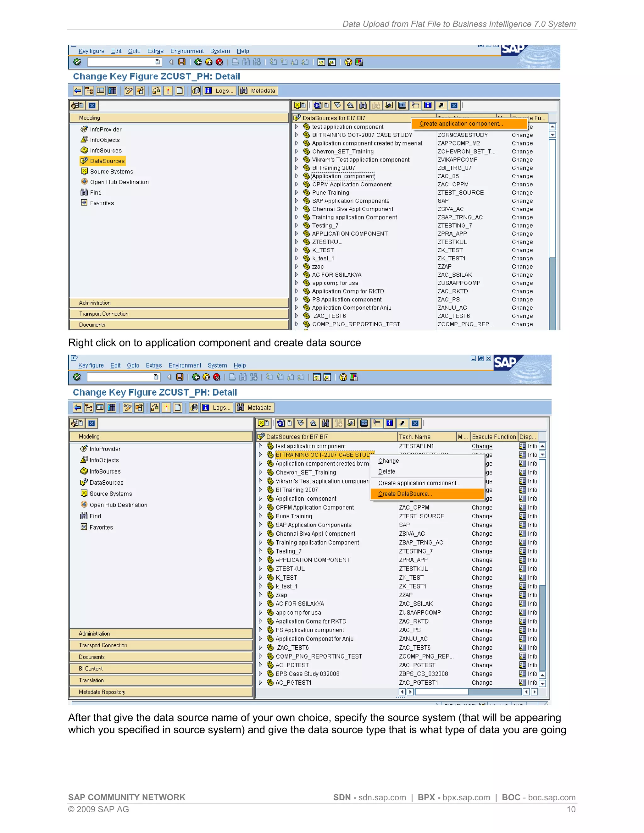Click blue Information icon above lower DataSources list
Image resolution: width=644 pixels, height=833 pixels.
[x=389, y=423]
